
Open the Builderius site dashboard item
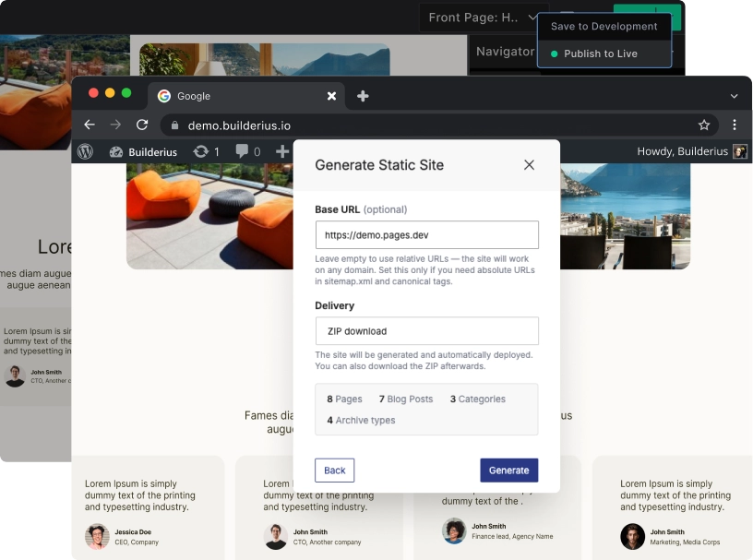[143, 152]
